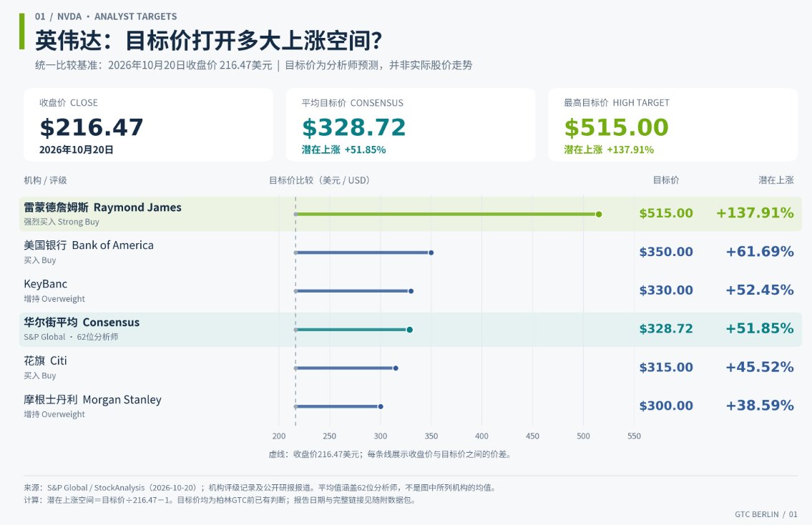Click the "潜在上涨" column header
Screen dimensions: 812x525
tap(776, 180)
